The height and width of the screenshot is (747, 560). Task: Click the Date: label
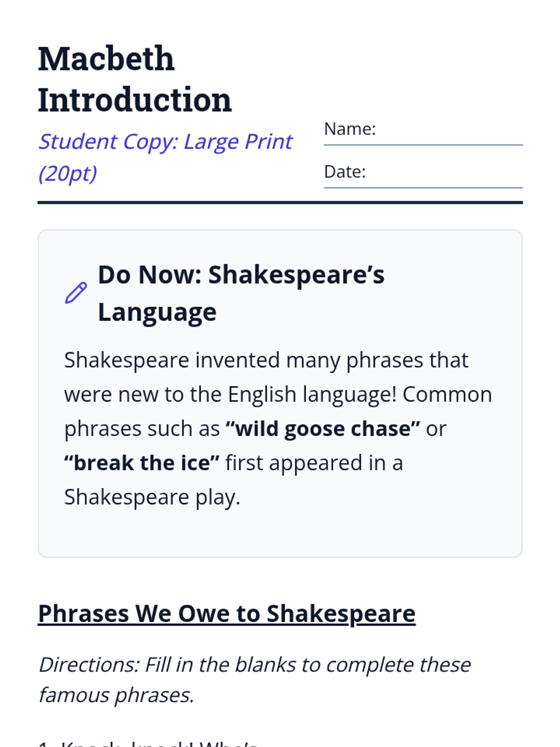tap(344, 172)
